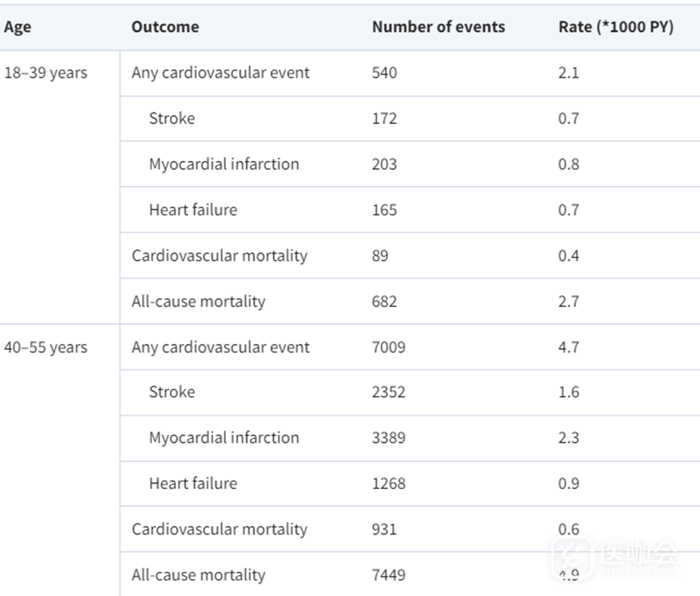Select the 2352 events cell
This screenshot has height=596, width=700.
point(388,392)
